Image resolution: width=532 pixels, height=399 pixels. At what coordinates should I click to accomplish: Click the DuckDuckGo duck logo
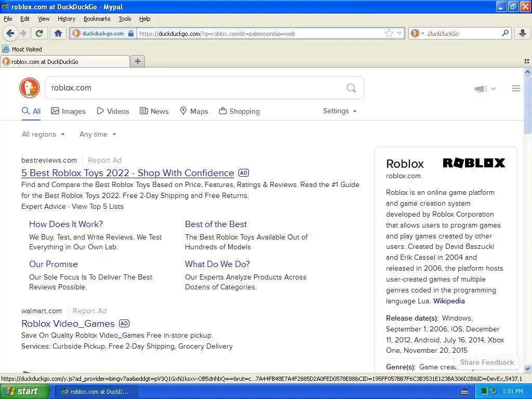[30, 88]
